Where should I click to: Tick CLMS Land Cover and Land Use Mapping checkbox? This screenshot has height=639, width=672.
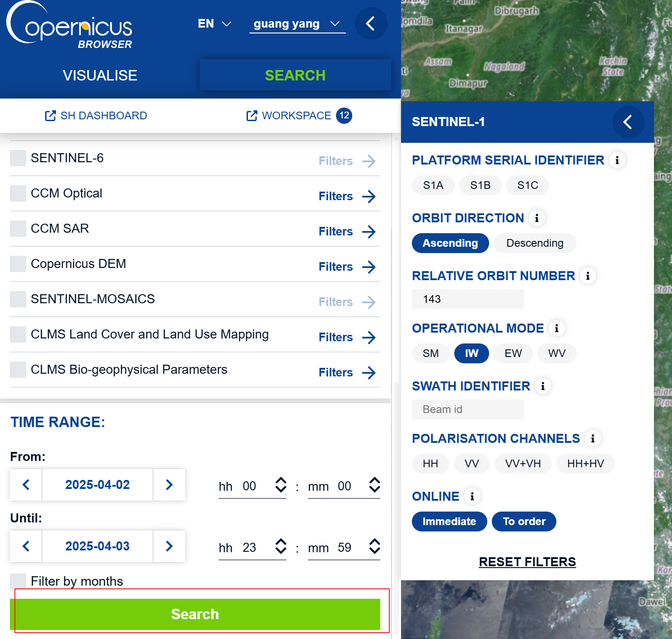[18, 334]
